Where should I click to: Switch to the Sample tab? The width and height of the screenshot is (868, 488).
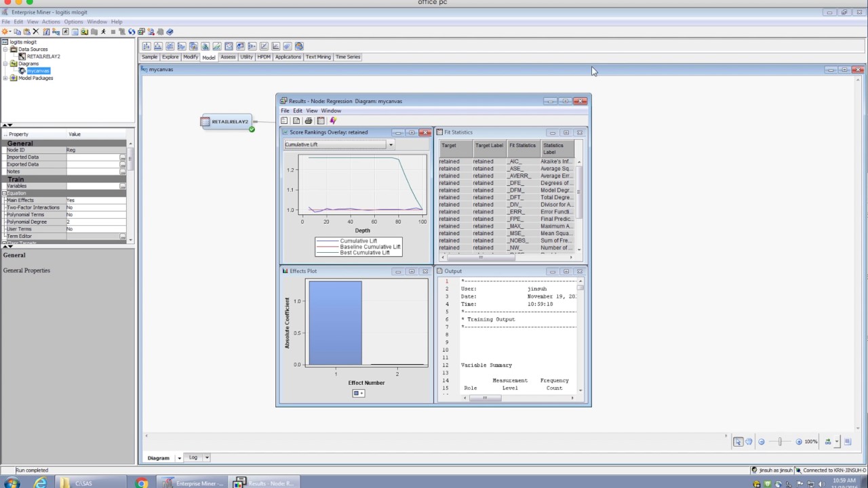(149, 57)
